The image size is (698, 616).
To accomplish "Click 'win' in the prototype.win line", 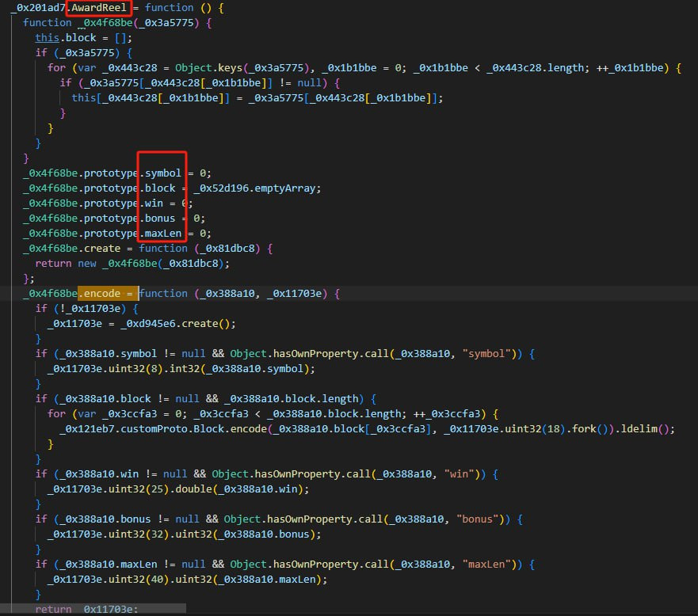I will coord(154,203).
